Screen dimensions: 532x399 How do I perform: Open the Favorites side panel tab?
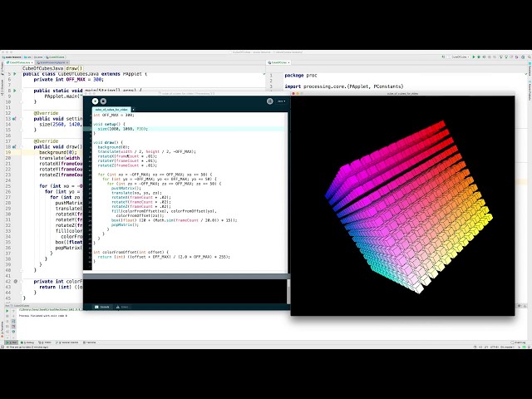tap(2, 330)
